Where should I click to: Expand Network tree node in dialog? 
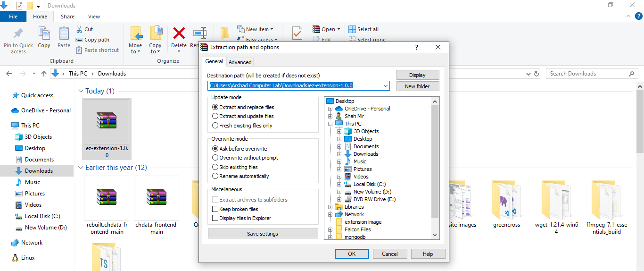coord(330,214)
